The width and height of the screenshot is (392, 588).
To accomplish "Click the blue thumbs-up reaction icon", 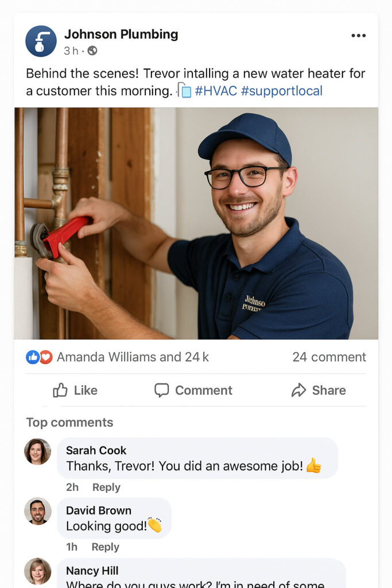I will pos(33,357).
